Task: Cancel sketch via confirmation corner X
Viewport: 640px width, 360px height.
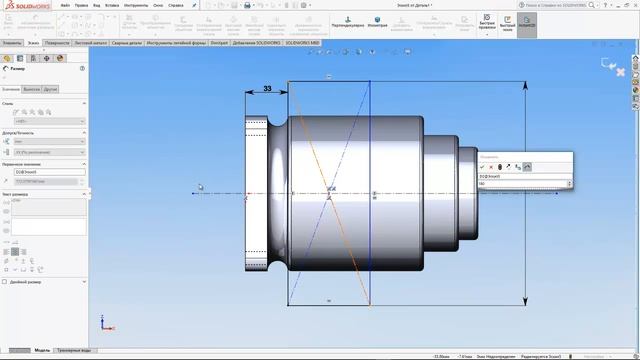Action: click(621, 72)
